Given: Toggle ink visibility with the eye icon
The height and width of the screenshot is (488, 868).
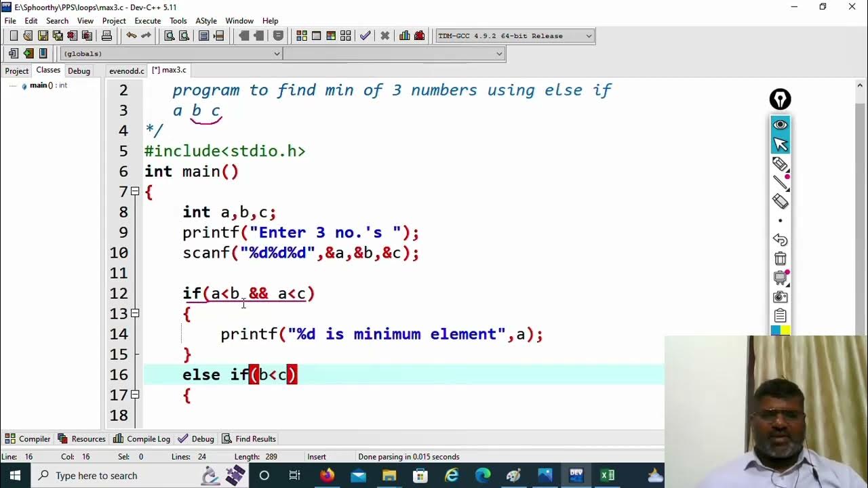Looking at the screenshot, I should [780, 125].
